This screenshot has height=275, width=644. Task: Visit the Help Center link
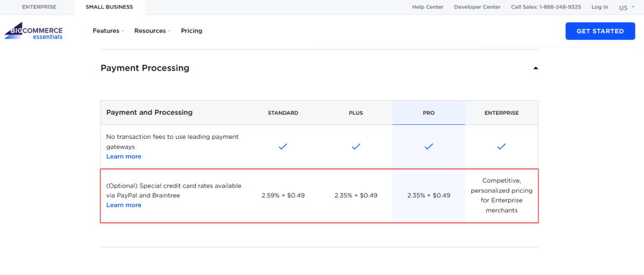pyautogui.click(x=428, y=7)
